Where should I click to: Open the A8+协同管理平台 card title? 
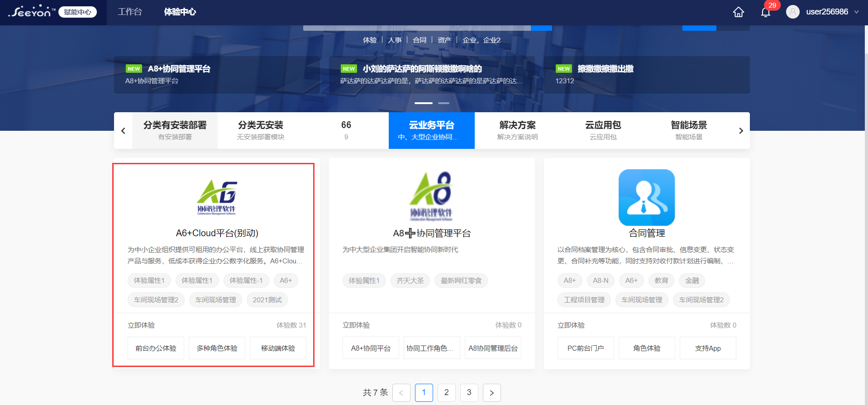432,233
